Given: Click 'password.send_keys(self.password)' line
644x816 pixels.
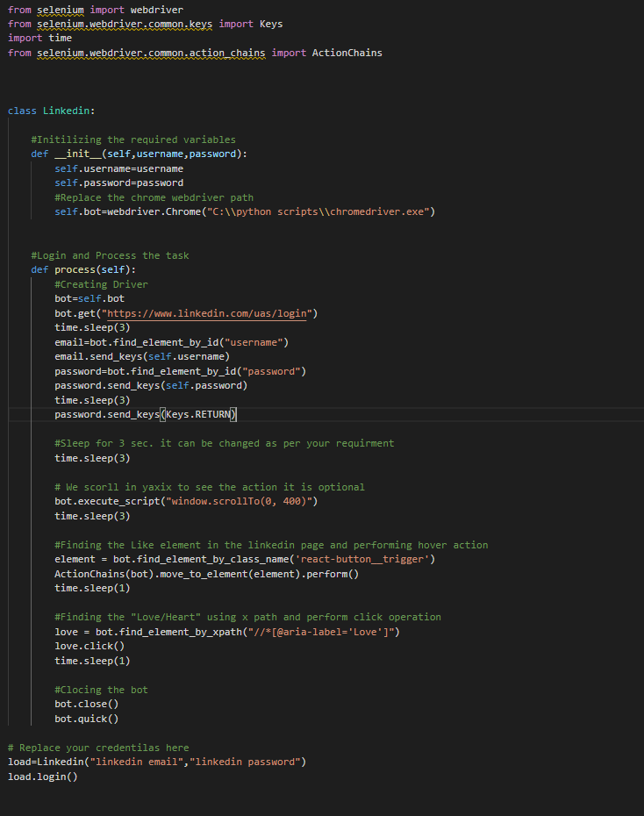Looking at the screenshot, I should click(x=151, y=385).
